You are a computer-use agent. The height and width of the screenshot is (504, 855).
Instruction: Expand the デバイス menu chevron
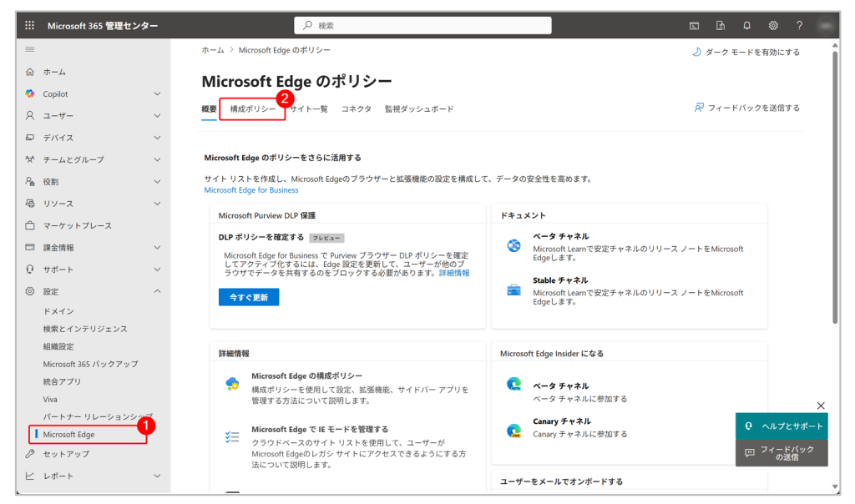(157, 138)
